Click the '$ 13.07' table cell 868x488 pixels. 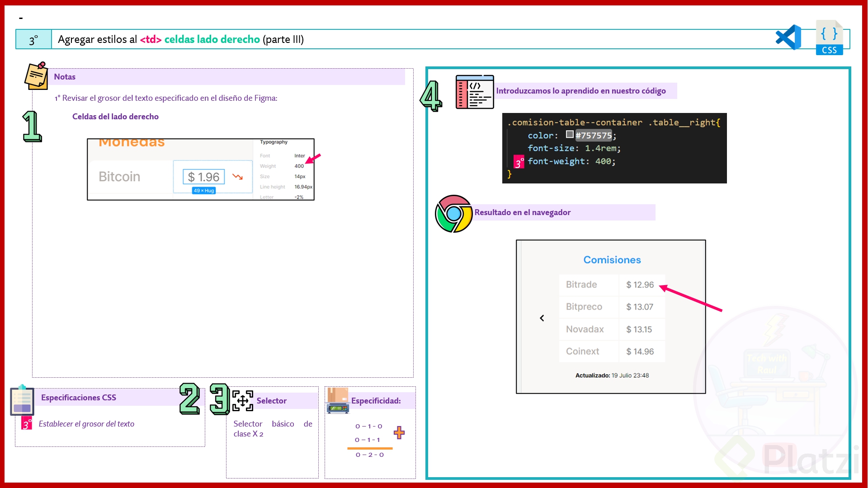[642, 307]
